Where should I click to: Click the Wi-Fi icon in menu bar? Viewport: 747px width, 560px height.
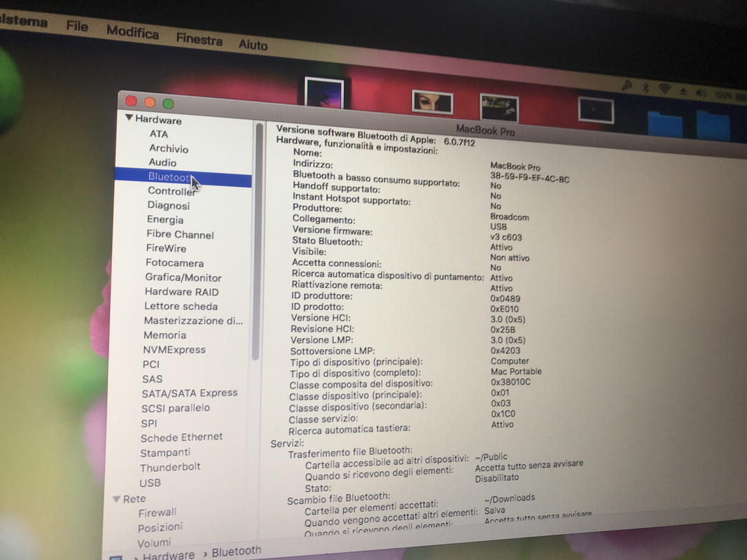click(664, 89)
